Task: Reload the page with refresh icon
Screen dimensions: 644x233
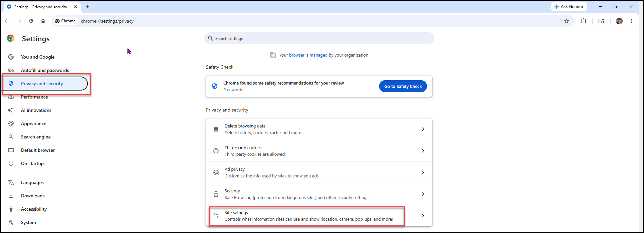Action: tap(31, 21)
